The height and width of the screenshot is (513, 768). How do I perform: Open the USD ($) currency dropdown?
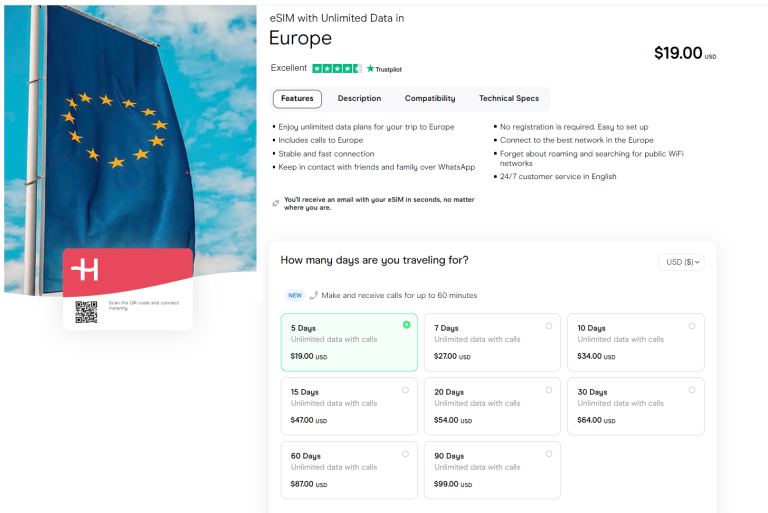[x=682, y=262]
